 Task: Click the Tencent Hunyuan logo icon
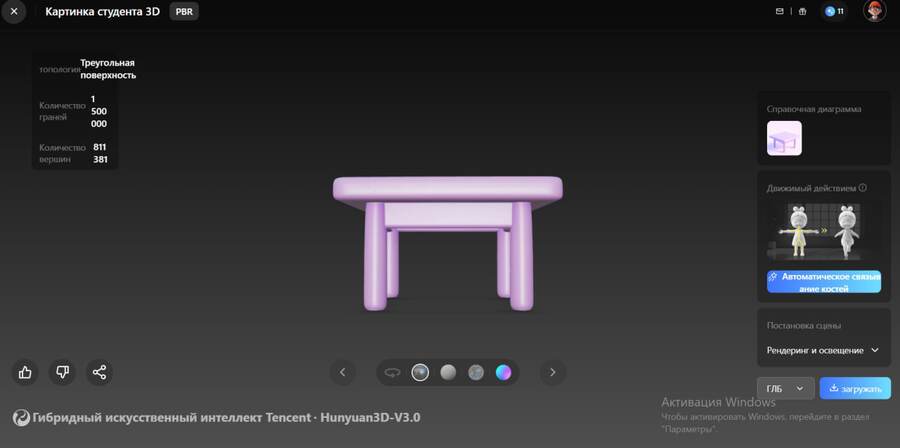[x=21, y=418]
